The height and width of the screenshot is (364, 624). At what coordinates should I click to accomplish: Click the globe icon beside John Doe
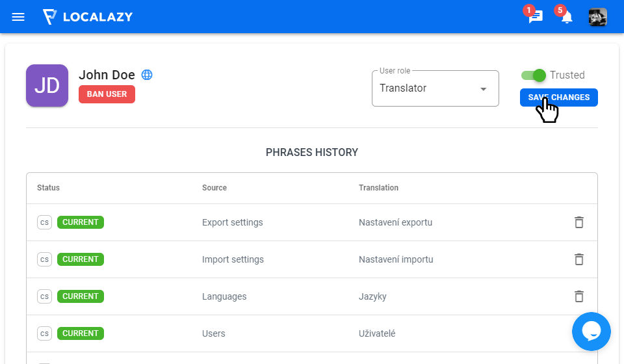pos(147,75)
